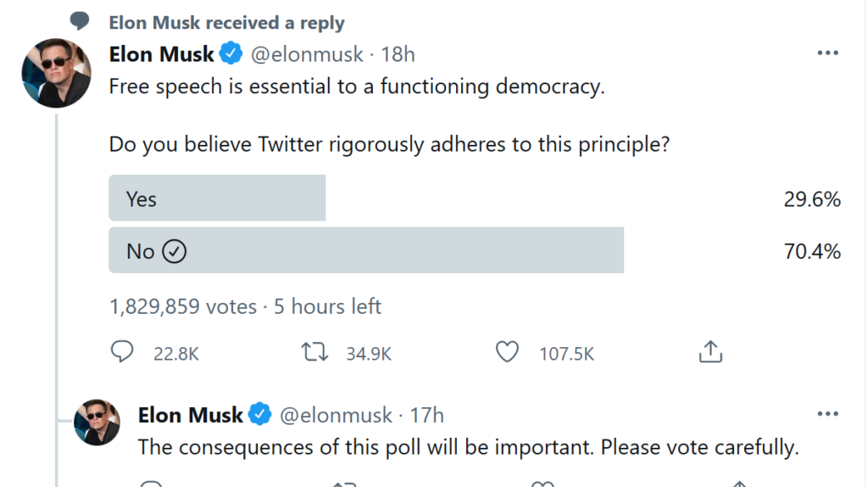Screen dimensions: 868x487
Task: Open the more options menu on reply tweet
Action: click(x=827, y=414)
